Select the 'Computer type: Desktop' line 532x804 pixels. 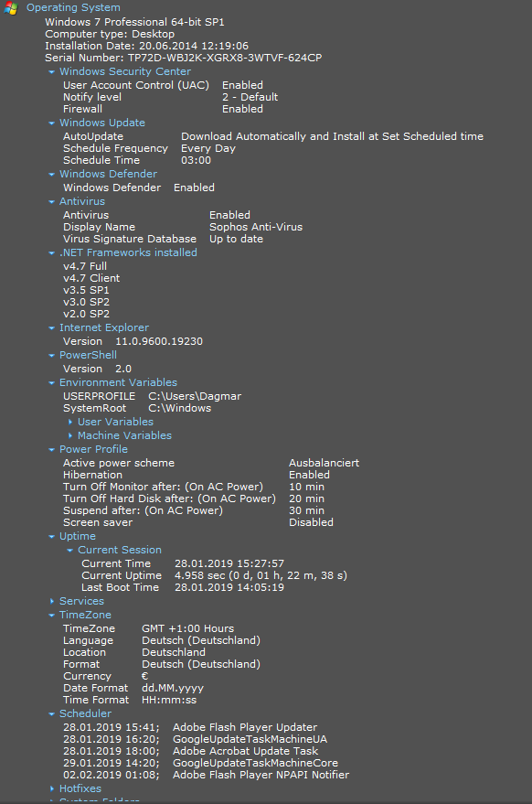pos(110,34)
